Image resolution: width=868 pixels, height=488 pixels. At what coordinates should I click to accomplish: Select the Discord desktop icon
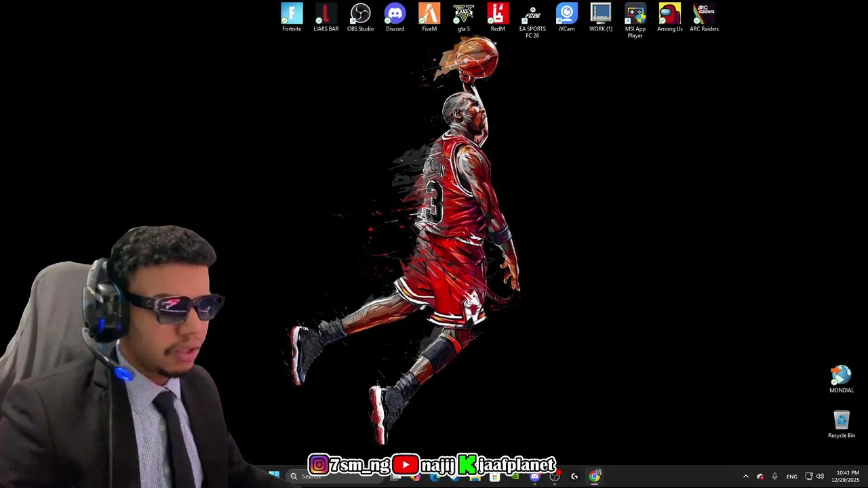point(395,18)
